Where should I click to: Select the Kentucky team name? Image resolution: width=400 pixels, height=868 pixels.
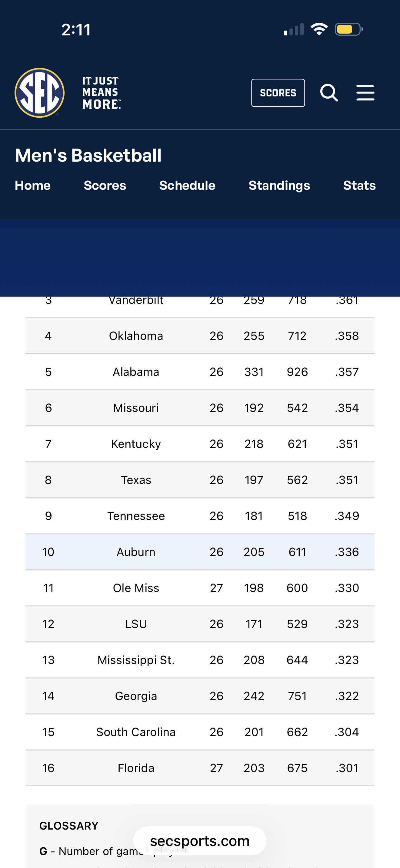[x=136, y=444]
